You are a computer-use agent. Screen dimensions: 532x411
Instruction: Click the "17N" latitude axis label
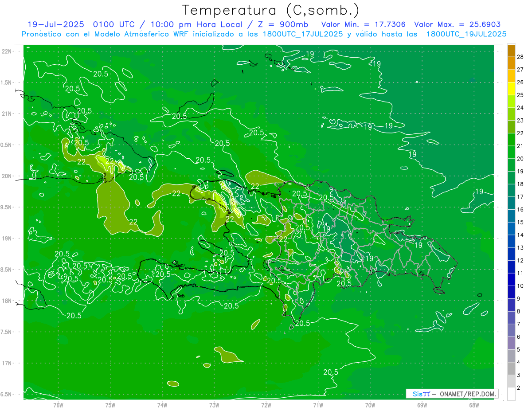(7, 363)
